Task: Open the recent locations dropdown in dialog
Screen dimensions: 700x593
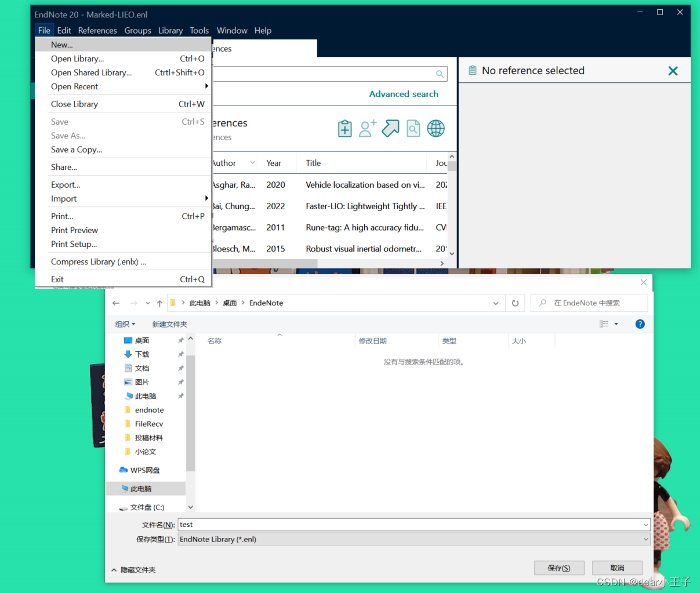Action: (148, 303)
